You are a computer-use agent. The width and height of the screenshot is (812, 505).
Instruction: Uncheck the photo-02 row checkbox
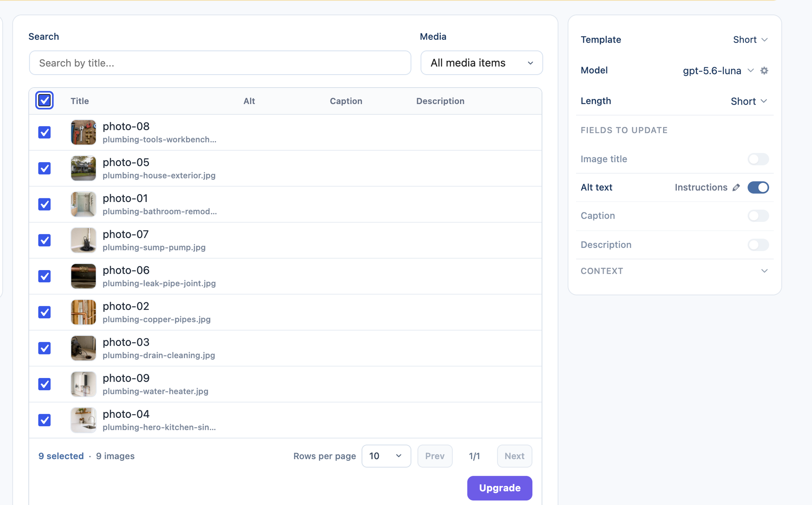(x=44, y=312)
